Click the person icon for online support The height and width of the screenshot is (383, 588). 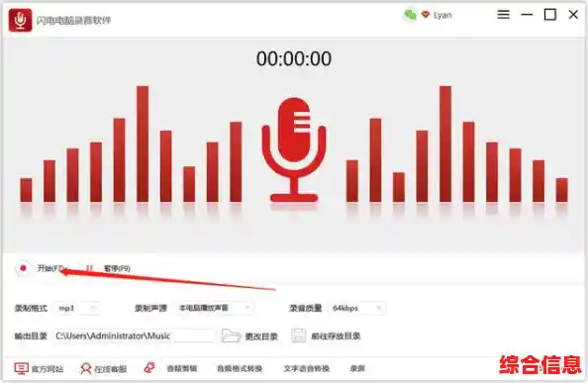(85, 369)
